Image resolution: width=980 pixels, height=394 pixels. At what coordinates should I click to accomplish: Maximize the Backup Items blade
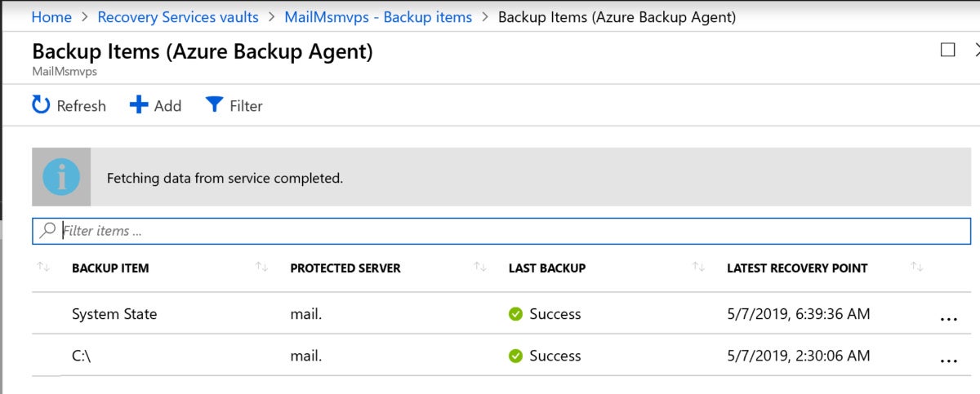click(x=947, y=51)
